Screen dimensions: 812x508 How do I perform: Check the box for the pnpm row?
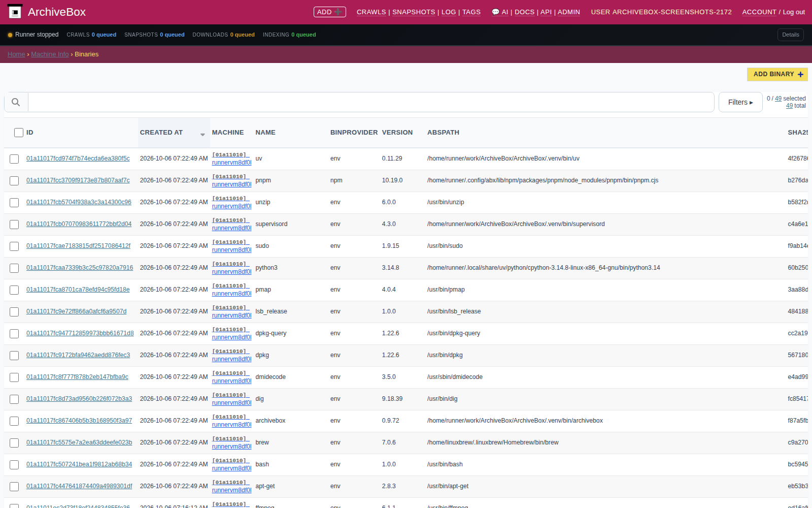(x=14, y=181)
